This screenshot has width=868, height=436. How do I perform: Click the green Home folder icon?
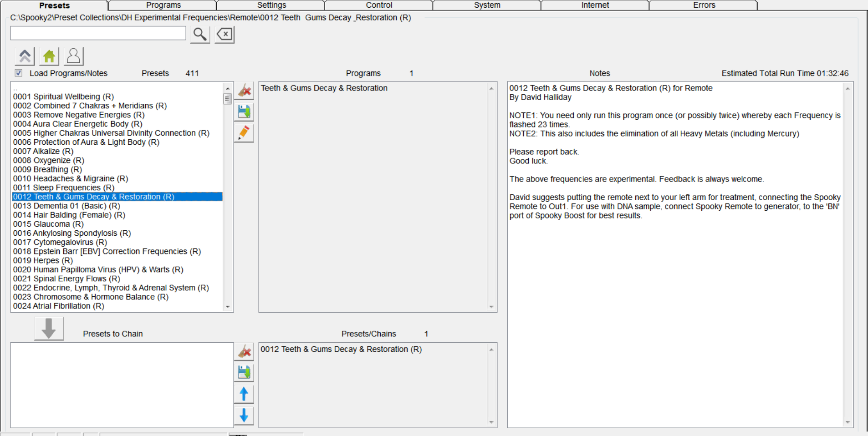tap(49, 56)
